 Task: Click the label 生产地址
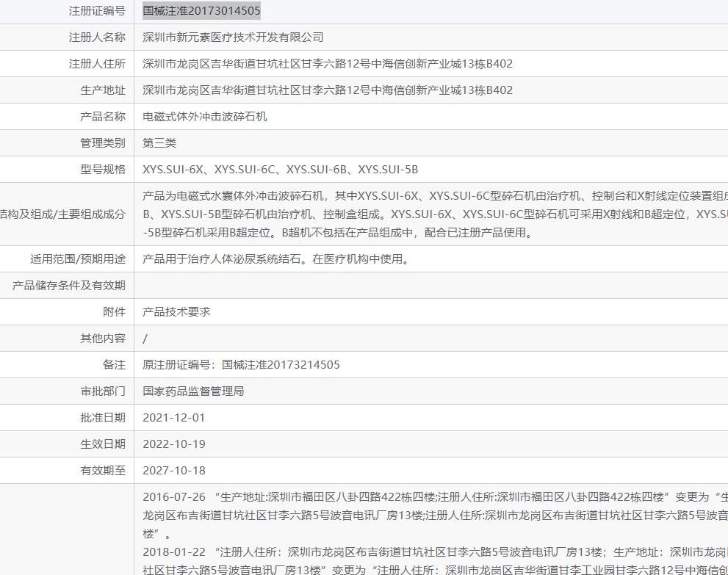[x=103, y=90]
